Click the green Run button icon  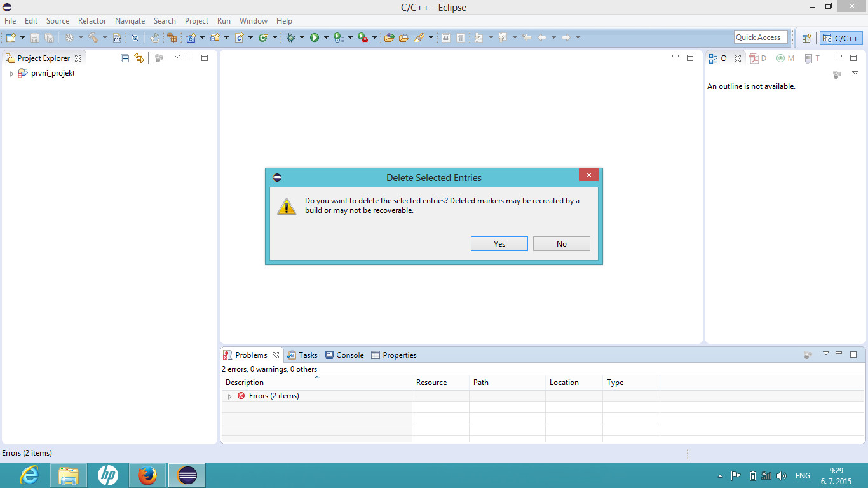tap(315, 38)
